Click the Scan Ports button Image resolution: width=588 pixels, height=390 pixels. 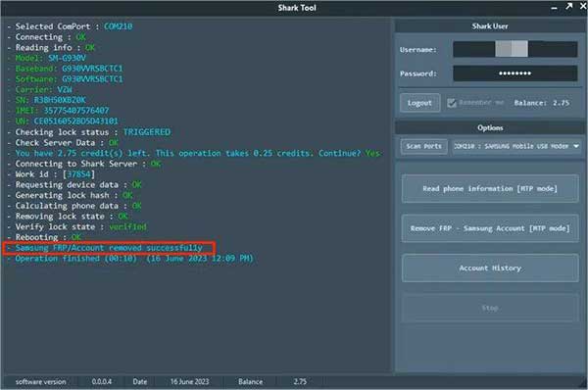click(x=423, y=146)
